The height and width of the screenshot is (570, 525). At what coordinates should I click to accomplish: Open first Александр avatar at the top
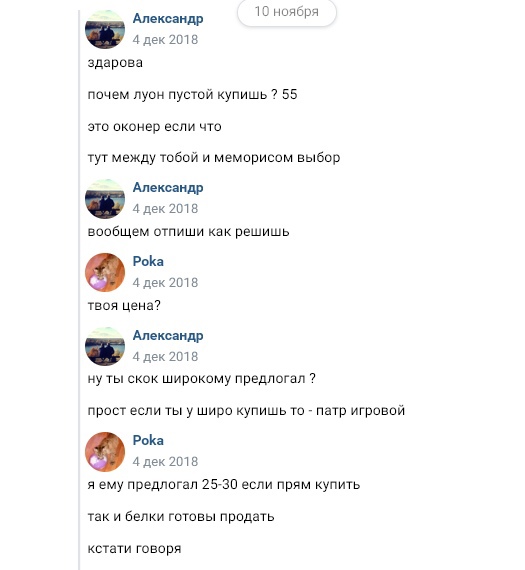[x=105, y=29]
